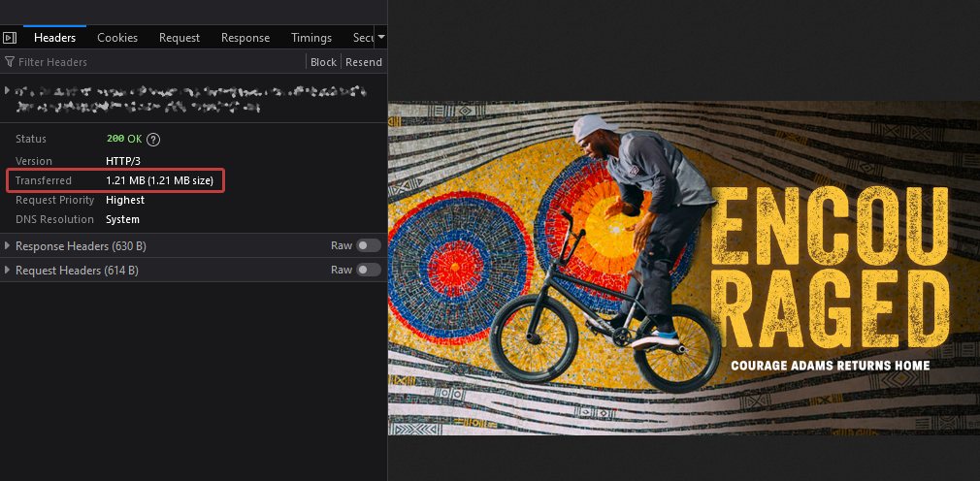Click the filter funnel icon
This screenshot has height=481, width=980.
click(x=10, y=62)
